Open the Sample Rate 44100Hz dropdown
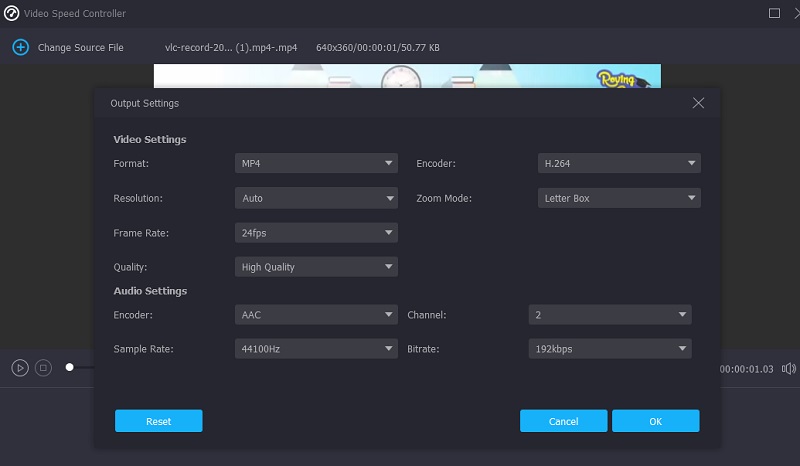This screenshot has width=800, height=466. pos(316,349)
